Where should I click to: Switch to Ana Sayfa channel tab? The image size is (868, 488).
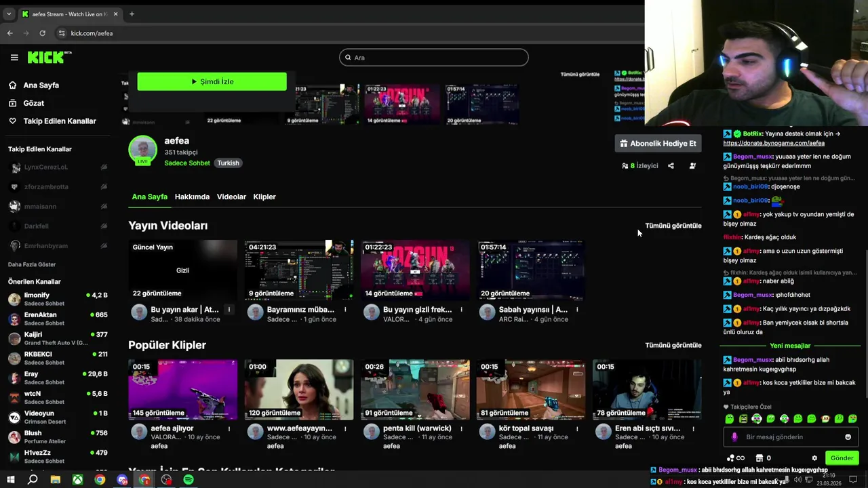click(x=149, y=197)
